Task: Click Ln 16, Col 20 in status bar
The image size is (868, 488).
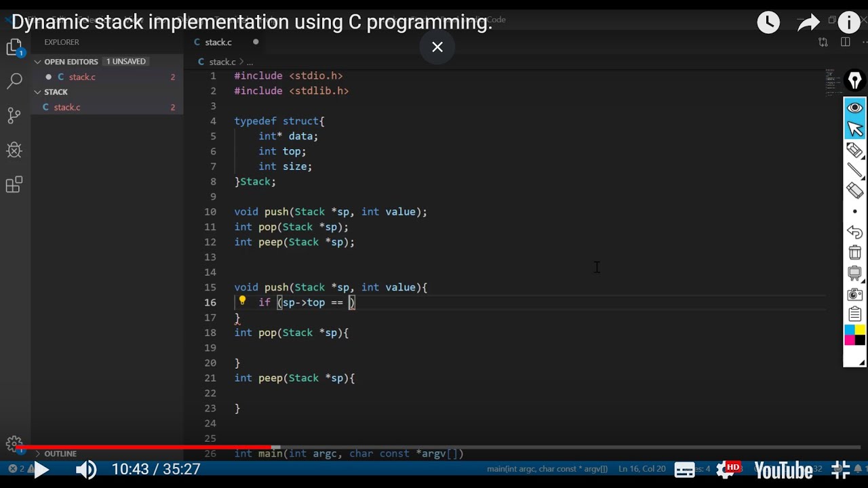Action: point(642,469)
